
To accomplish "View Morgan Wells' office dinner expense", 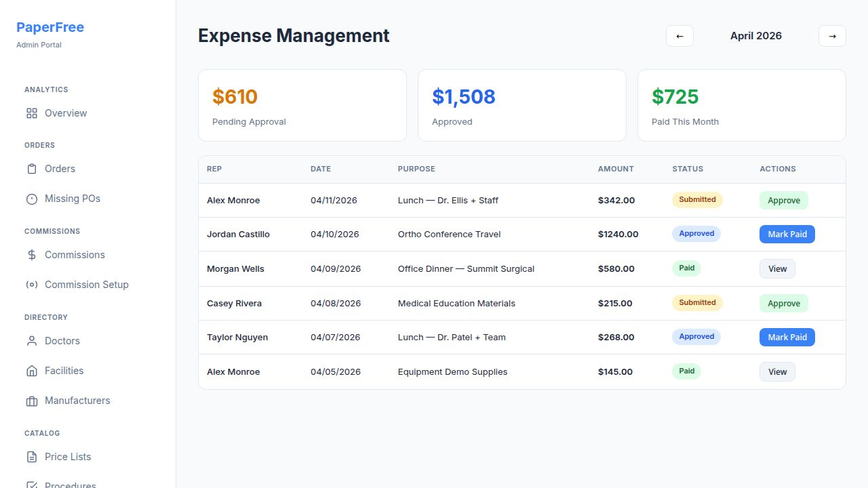I will point(777,268).
